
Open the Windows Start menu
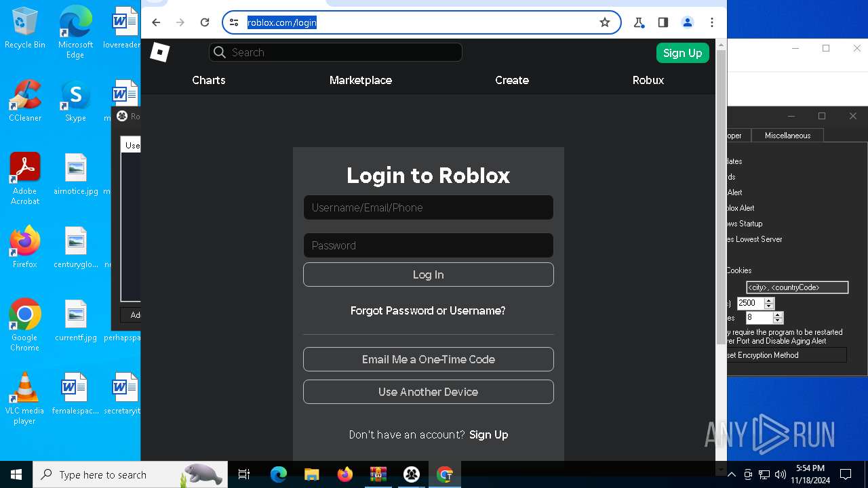(16, 474)
